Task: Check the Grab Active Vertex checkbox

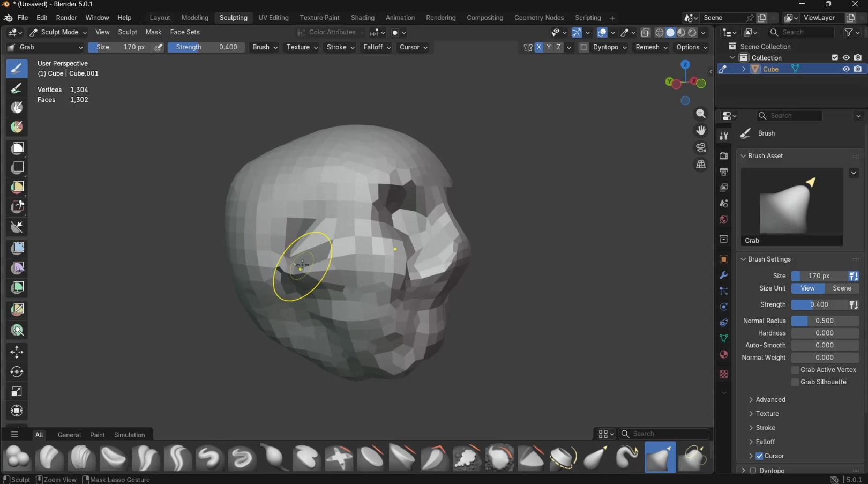Action: click(796, 370)
